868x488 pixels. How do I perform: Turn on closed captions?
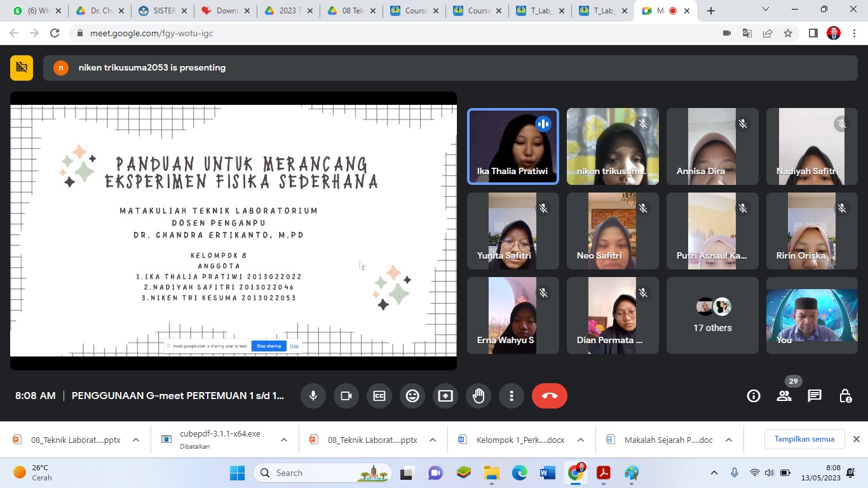pos(379,396)
